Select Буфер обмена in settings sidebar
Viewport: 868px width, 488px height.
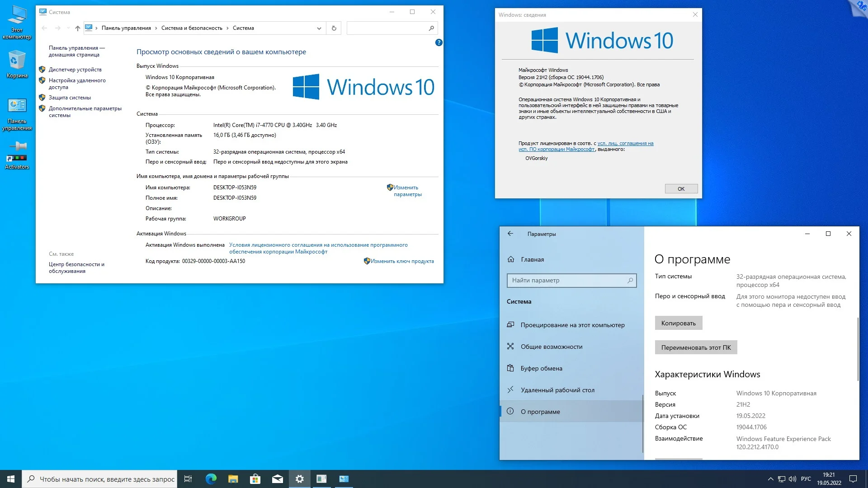(x=541, y=368)
